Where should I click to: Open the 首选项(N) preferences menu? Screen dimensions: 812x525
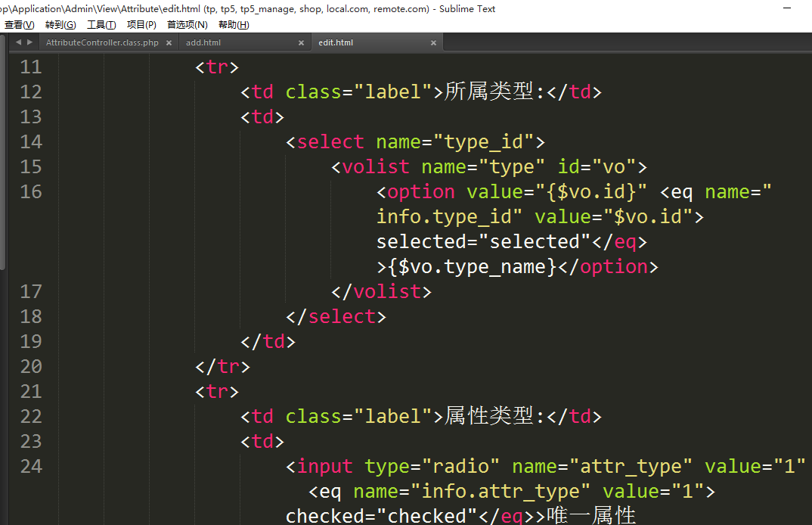(x=187, y=25)
